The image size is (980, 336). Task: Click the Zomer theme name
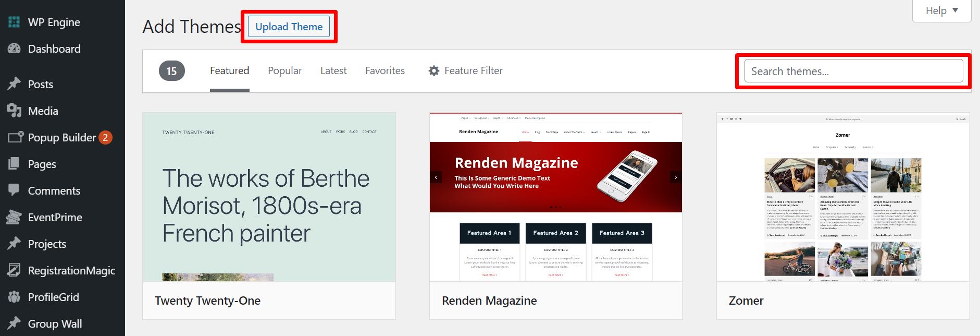click(746, 301)
